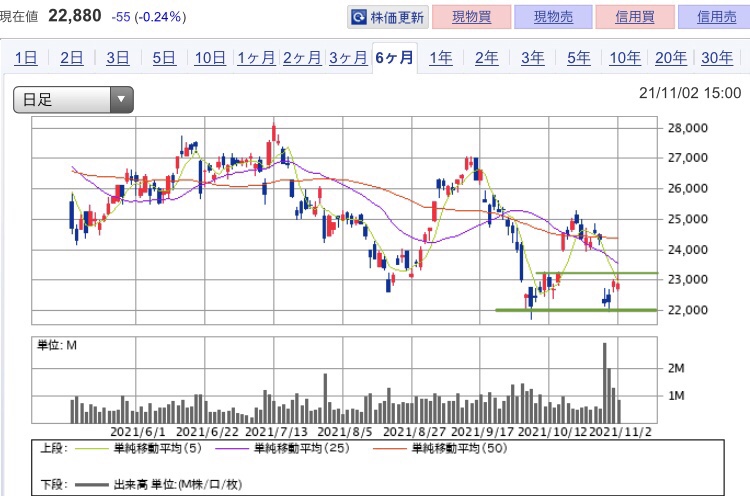Switch to the 3ヶ月 period tab
Viewport: 750px width, 496px height.
coord(348,58)
